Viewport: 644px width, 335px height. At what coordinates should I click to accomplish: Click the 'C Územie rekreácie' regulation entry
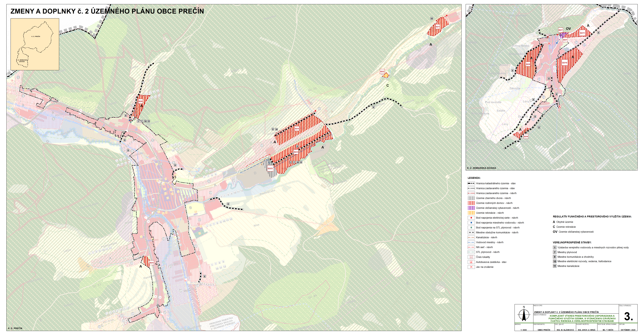564,227
